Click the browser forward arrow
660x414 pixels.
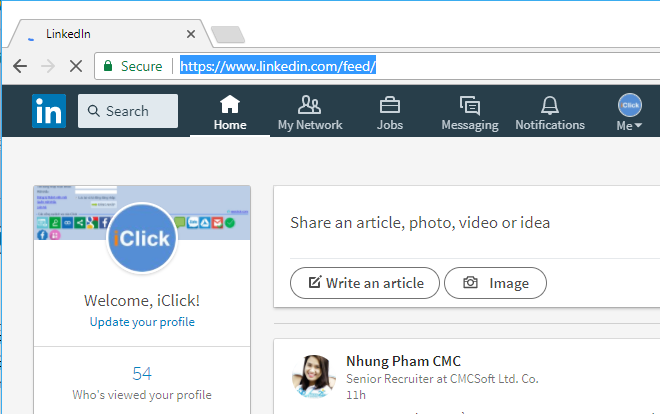pyautogui.click(x=48, y=66)
